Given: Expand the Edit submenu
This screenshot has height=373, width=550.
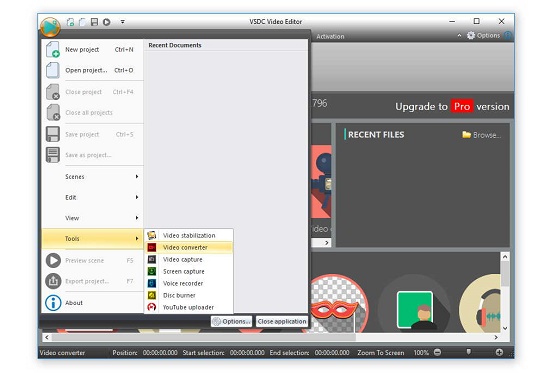Looking at the screenshot, I should coord(93,197).
